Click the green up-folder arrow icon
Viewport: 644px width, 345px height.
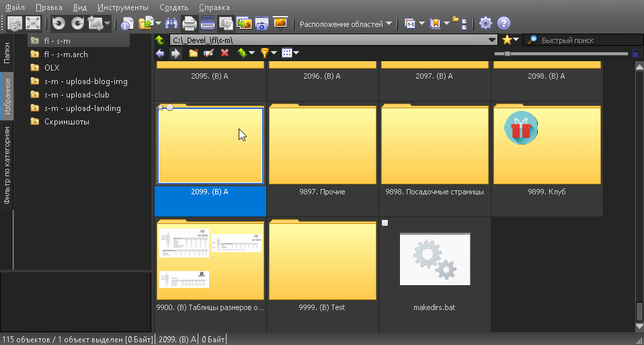160,40
